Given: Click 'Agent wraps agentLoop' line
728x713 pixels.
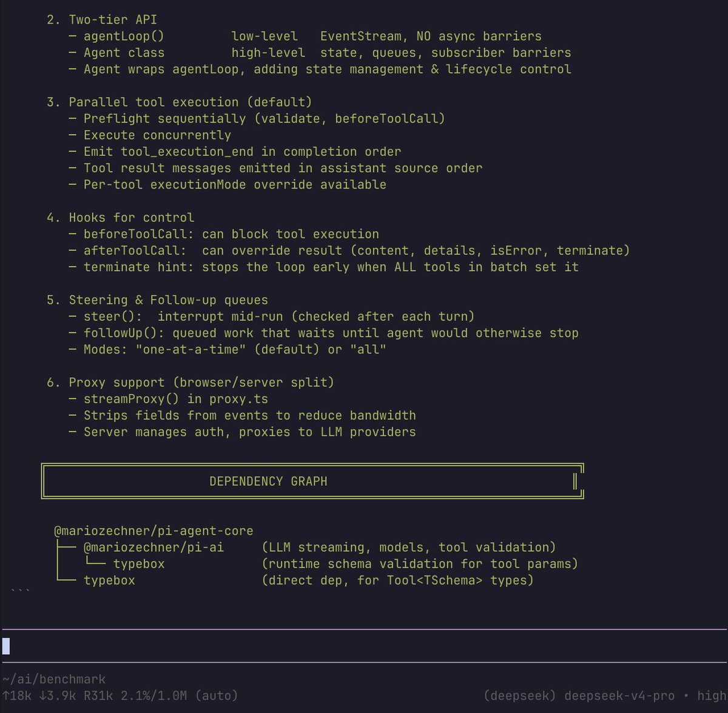Looking at the screenshot, I should tap(319, 69).
